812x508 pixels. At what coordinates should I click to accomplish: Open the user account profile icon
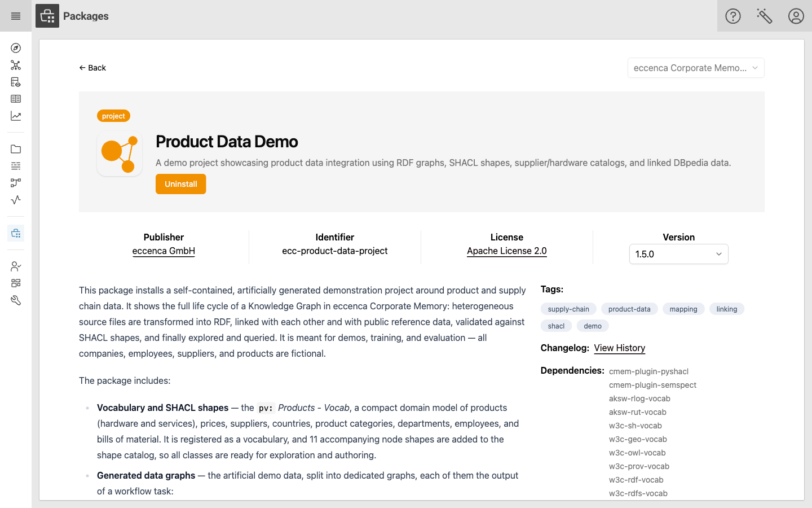click(x=796, y=16)
